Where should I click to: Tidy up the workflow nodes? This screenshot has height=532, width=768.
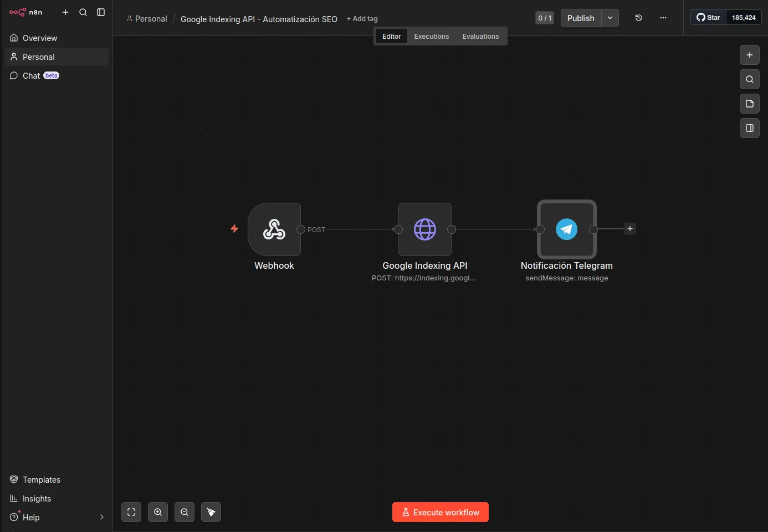211,512
